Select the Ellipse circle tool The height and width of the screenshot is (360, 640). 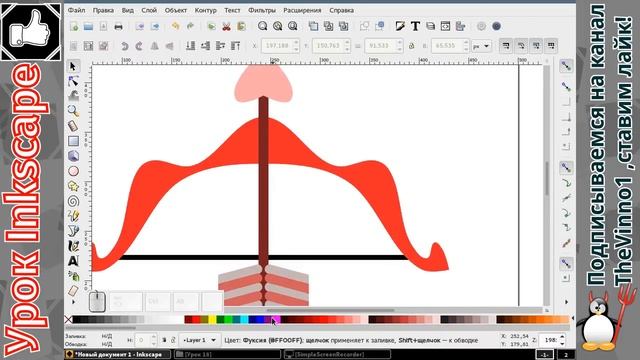tap(73, 171)
